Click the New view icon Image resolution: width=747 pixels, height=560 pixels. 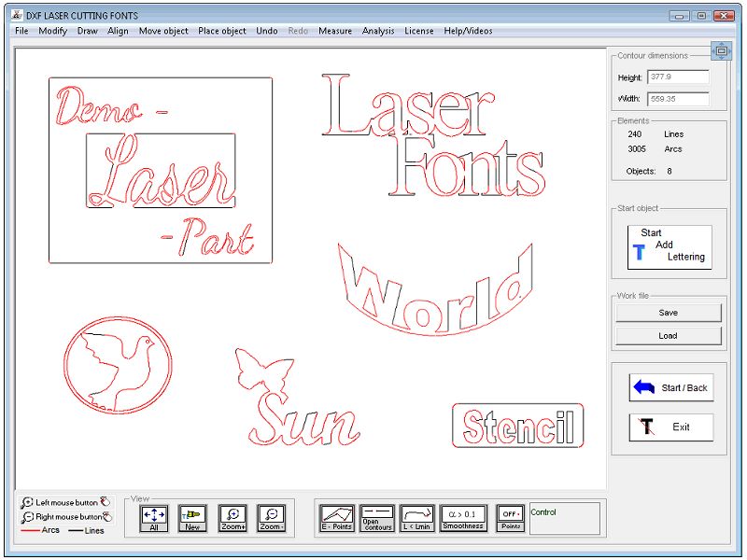point(192,518)
